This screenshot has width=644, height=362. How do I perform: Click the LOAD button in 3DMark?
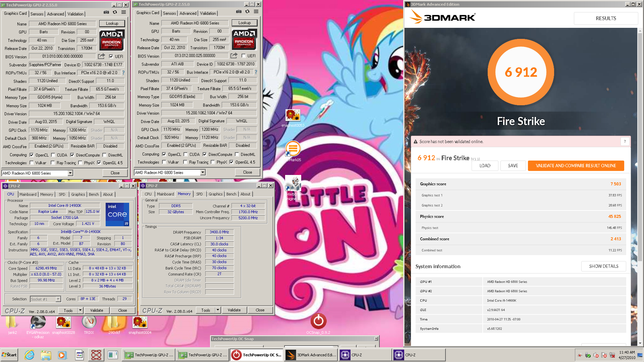pos(485,166)
